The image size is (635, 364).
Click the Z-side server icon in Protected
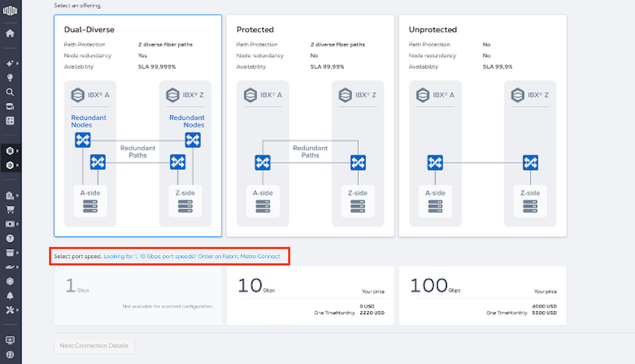358,206
